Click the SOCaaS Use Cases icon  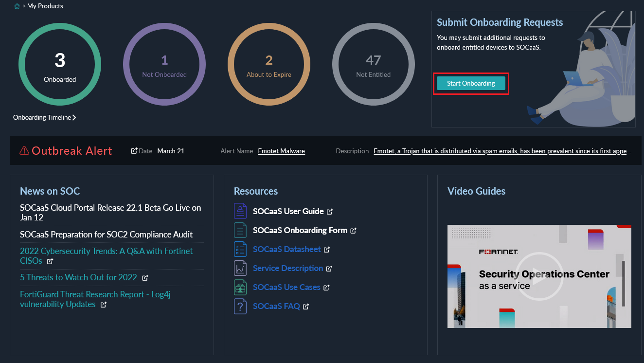point(240,287)
